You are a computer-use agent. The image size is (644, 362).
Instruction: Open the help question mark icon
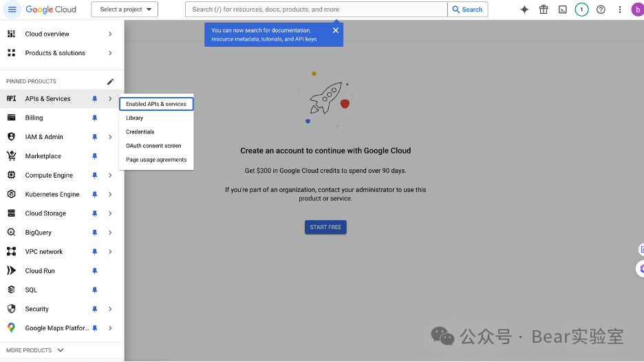(x=601, y=10)
